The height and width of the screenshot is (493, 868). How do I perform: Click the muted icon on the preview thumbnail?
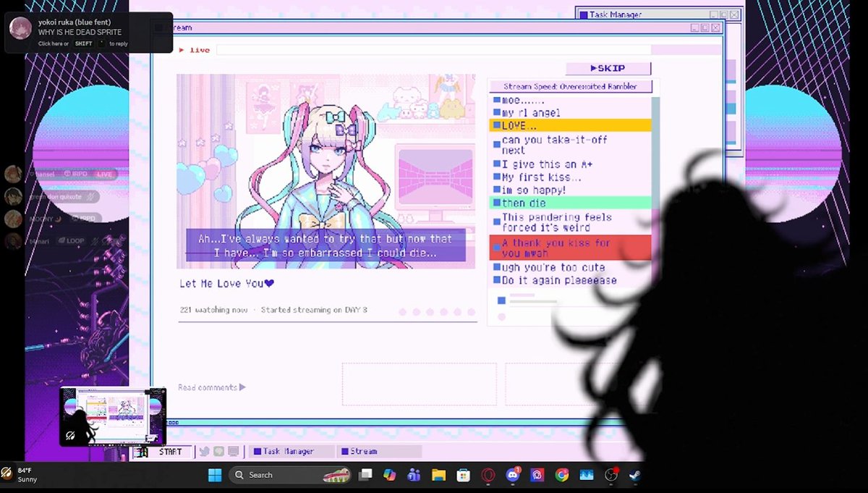point(71,436)
